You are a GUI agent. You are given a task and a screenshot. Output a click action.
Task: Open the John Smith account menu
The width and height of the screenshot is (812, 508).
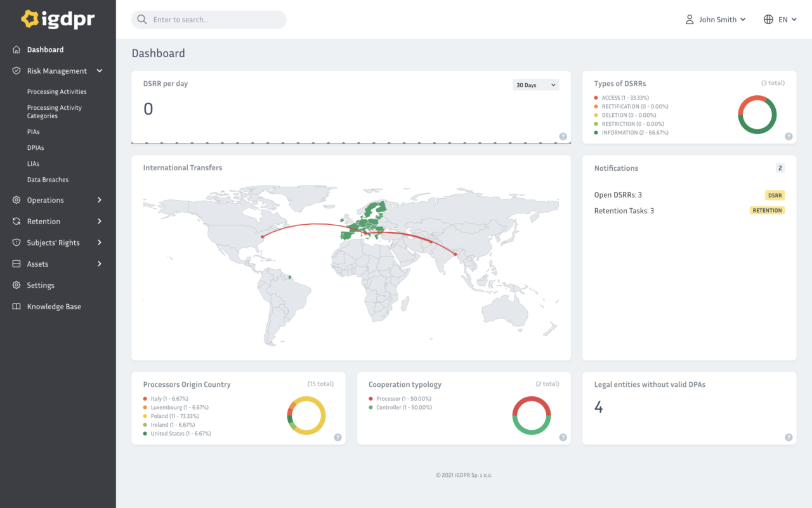point(716,19)
